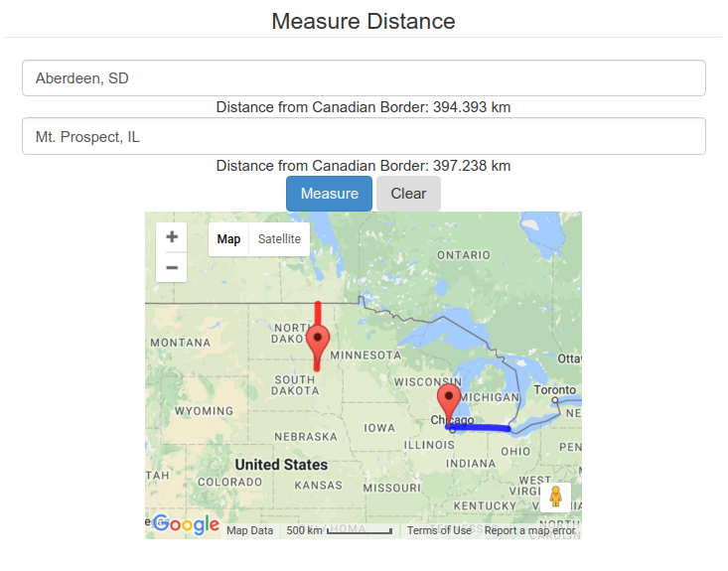Click the Toronto city label on map

pyautogui.click(x=555, y=390)
